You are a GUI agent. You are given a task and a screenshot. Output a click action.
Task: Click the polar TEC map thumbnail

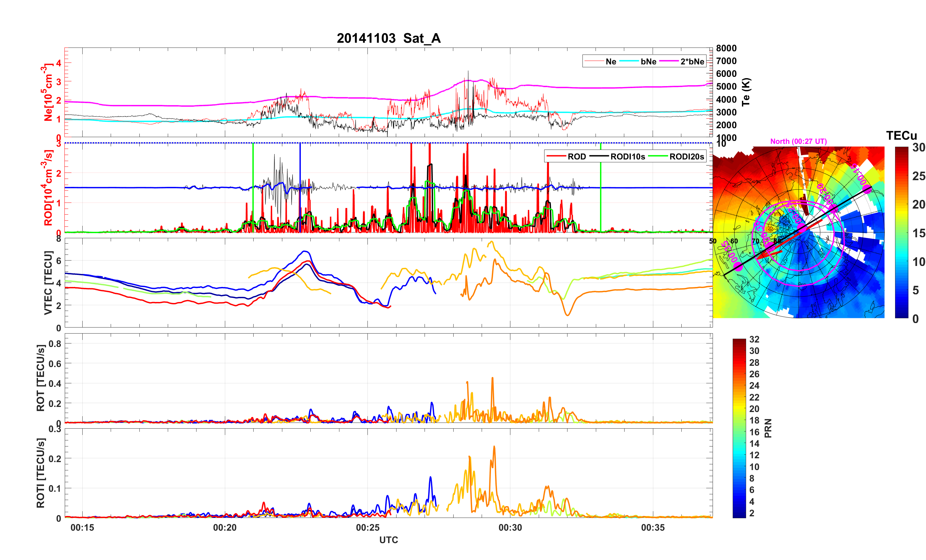pos(798,232)
